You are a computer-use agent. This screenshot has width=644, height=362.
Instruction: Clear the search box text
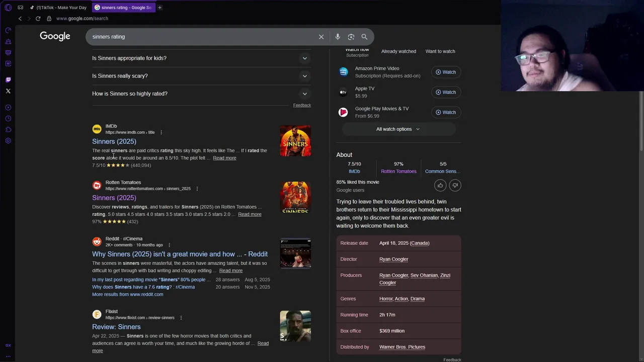(x=321, y=37)
